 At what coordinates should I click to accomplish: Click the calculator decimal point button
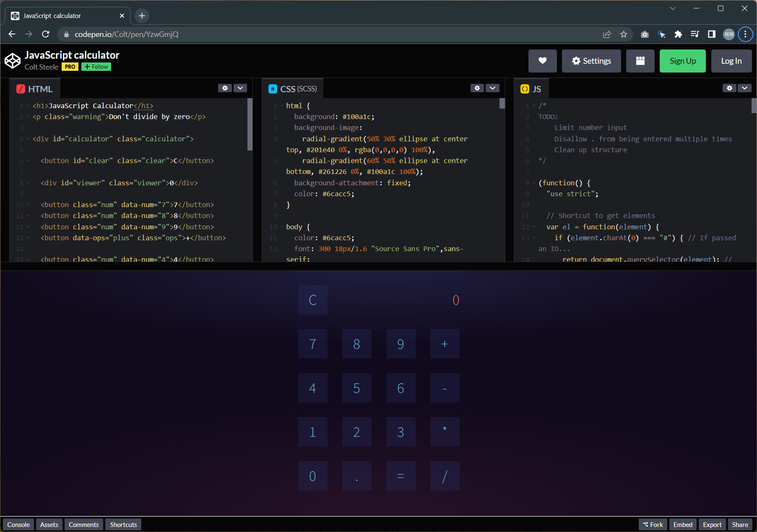[x=356, y=476]
